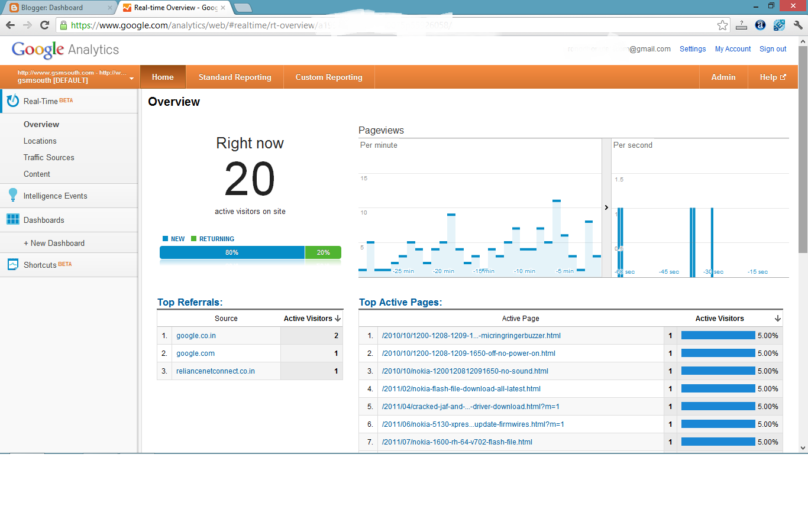Open nokia-1600-rh-64-v702-flash-file.html link
Image resolution: width=808 pixels, height=532 pixels.
457,442
